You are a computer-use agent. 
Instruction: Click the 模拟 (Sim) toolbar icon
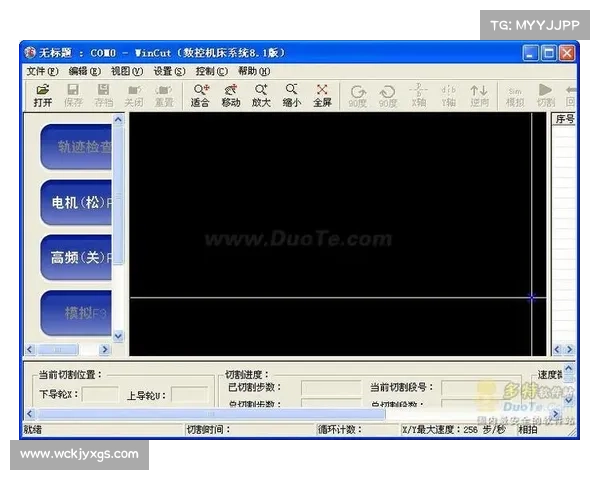pyautogui.click(x=514, y=95)
